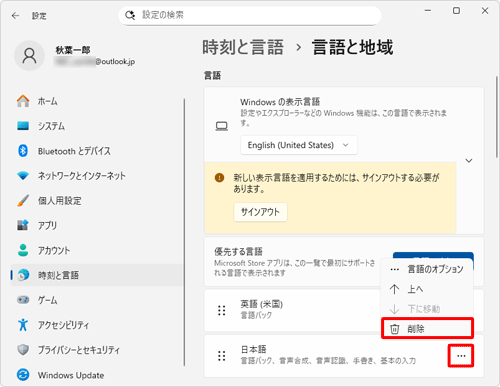The height and width of the screenshot is (387, 500).
Task: Open 個人用設定 in sidebar
Action: coord(97,201)
